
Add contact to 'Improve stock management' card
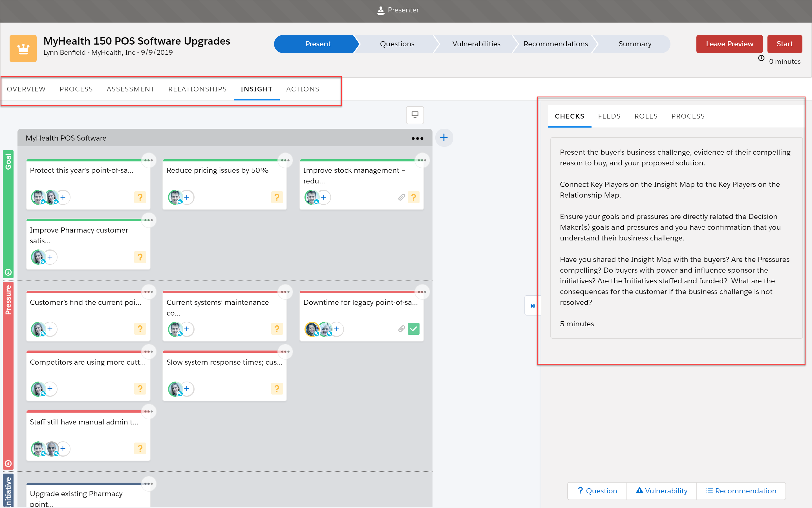tap(323, 197)
